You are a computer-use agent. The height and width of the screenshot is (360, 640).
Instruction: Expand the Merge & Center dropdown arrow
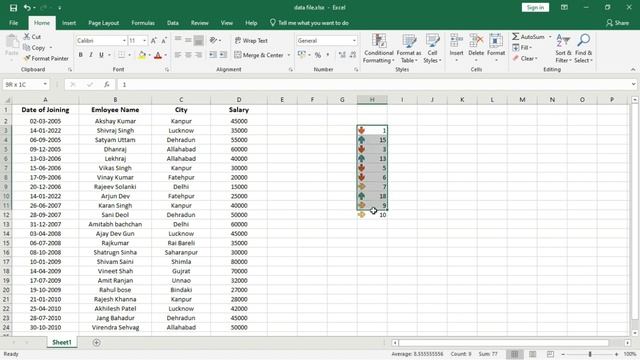tap(289, 55)
